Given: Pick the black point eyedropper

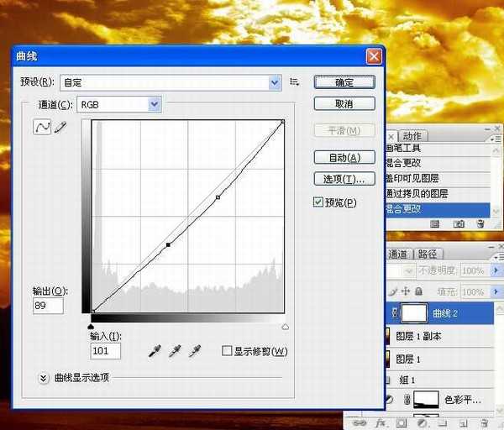Looking at the screenshot, I should point(155,351).
